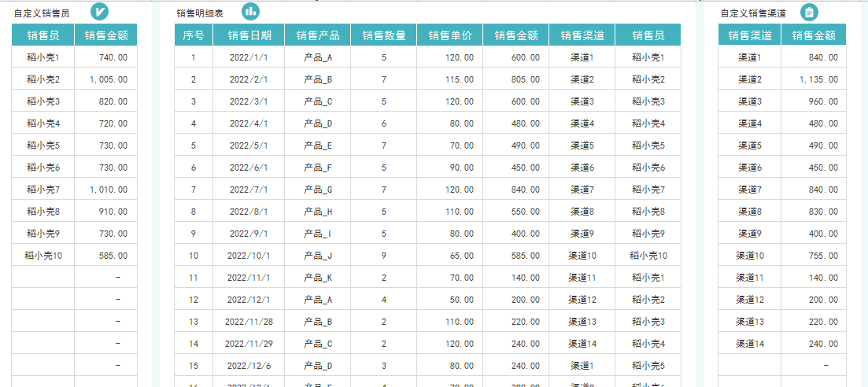Select the date cell 2022/1/1

(249, 57)
